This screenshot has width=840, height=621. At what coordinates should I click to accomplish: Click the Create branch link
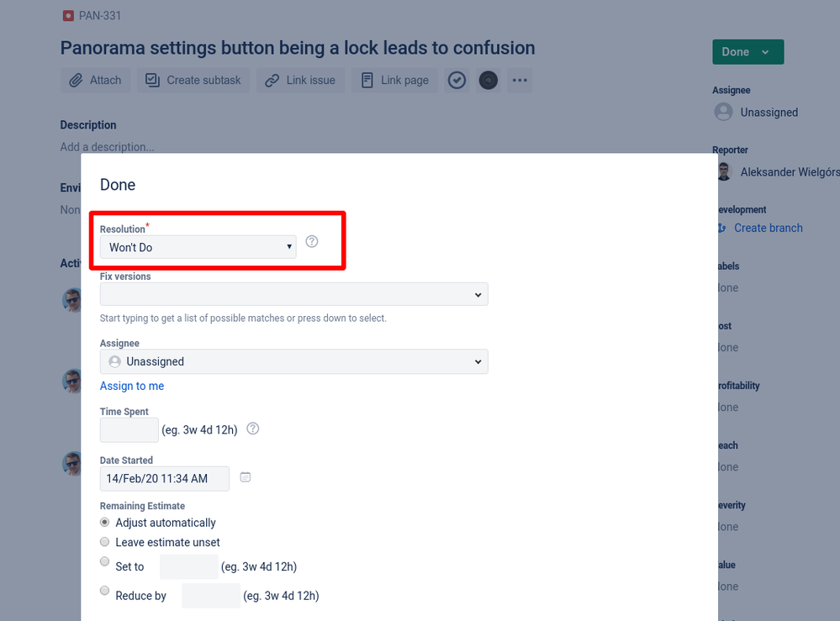769,228
